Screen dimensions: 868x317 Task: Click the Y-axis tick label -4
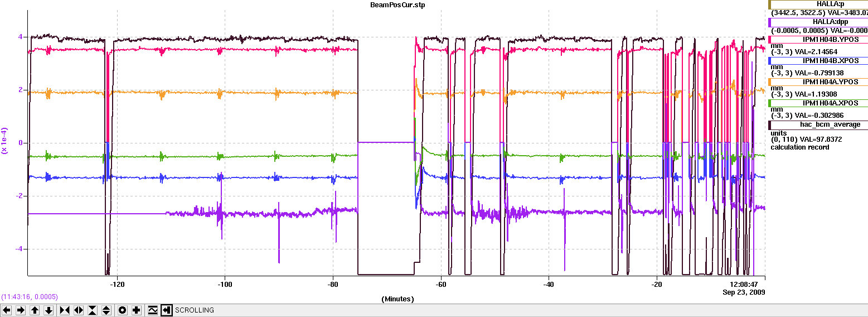(x=19, y=249)
